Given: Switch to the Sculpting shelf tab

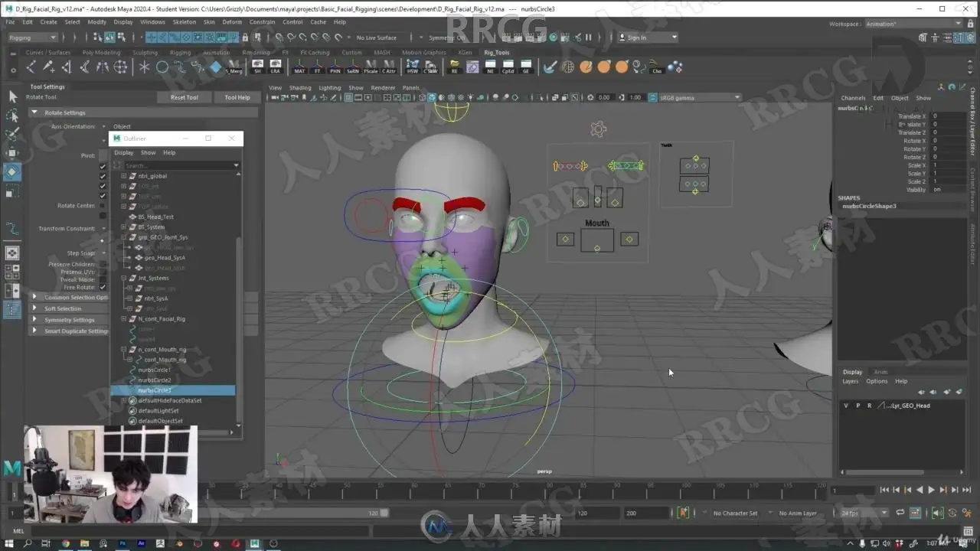Looking at the screenshot, I should click(x=145, y=53).
